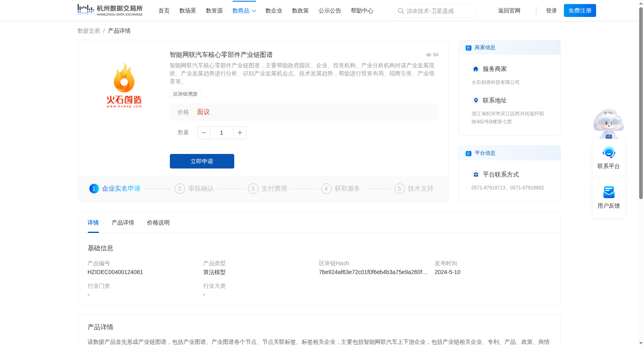
Task: Open the 公示公告 menu item
Action: 330,11
